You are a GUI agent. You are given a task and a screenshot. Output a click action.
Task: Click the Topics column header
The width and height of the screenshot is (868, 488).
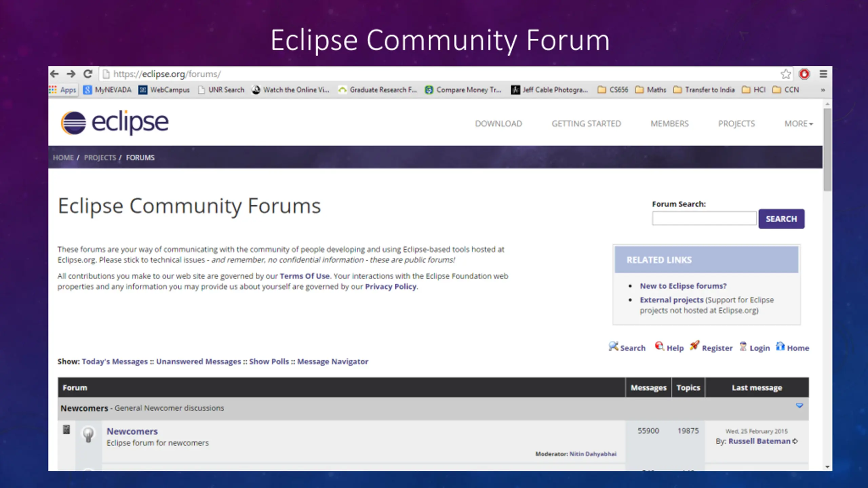click(x=688, y=388)
